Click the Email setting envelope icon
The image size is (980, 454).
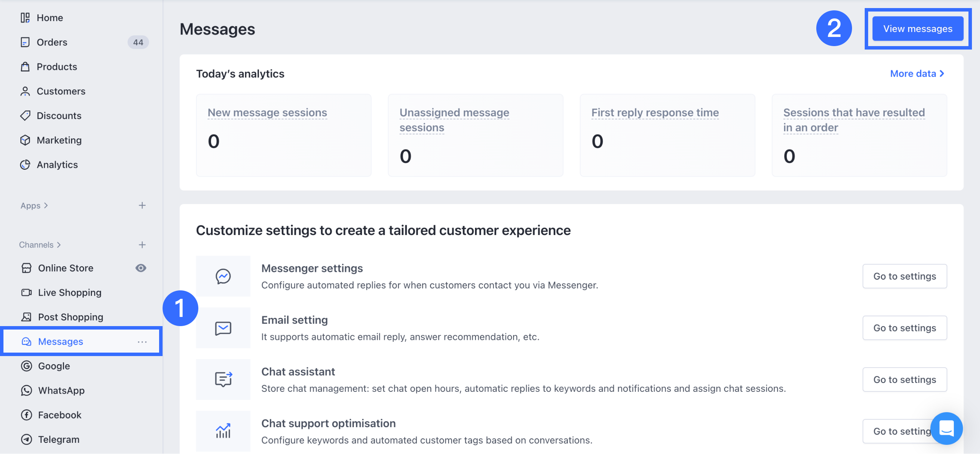point(223,328)
